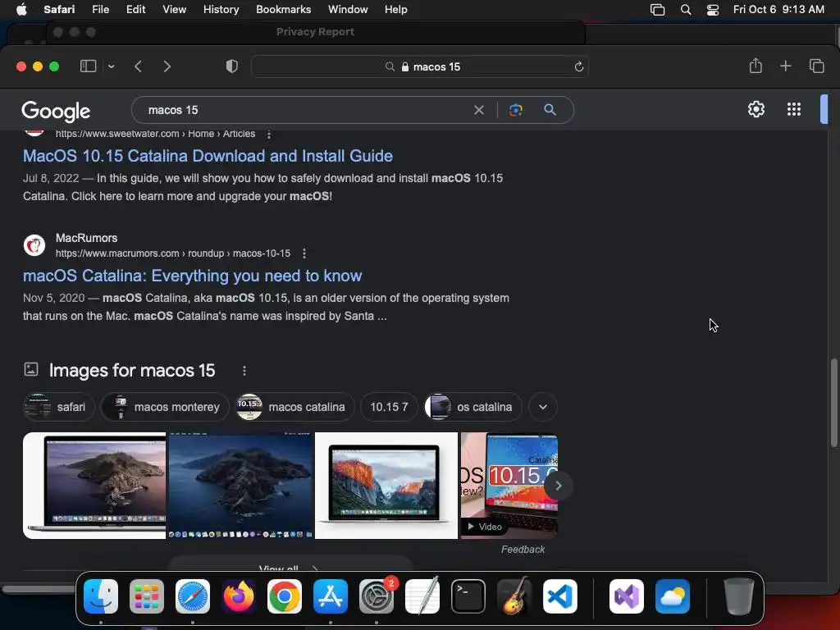Screen dimensions: 840x630
Task: Click the page's vertical scrollbar thumb
Action: tap(834, 402)
